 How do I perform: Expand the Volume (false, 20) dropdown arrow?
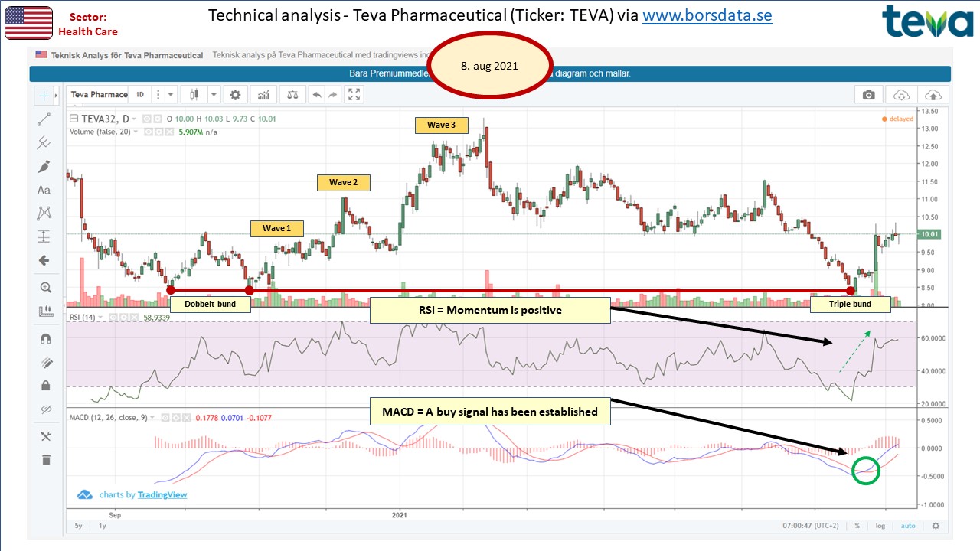(136, 132)
